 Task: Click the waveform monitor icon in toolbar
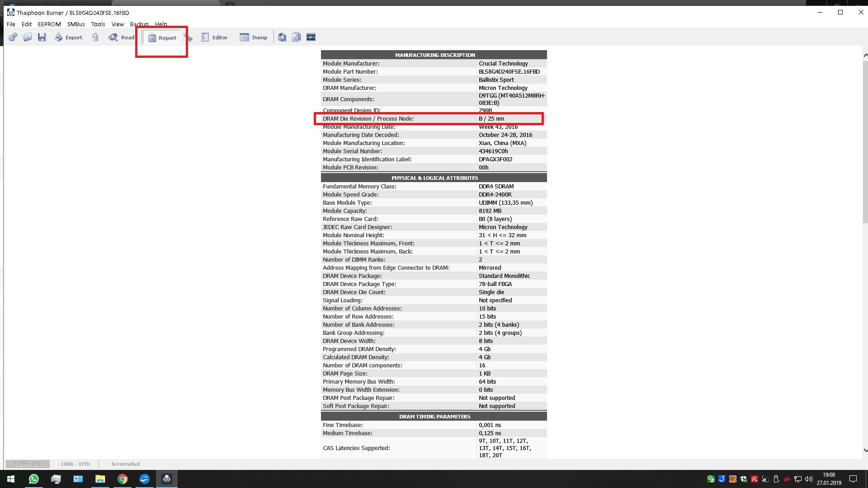[311, 38]
